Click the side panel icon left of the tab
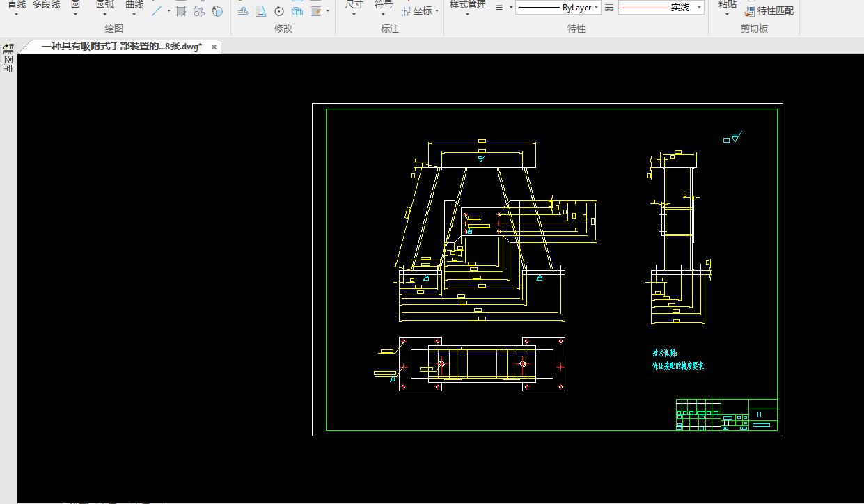864x504 pixels. [8, 48]
